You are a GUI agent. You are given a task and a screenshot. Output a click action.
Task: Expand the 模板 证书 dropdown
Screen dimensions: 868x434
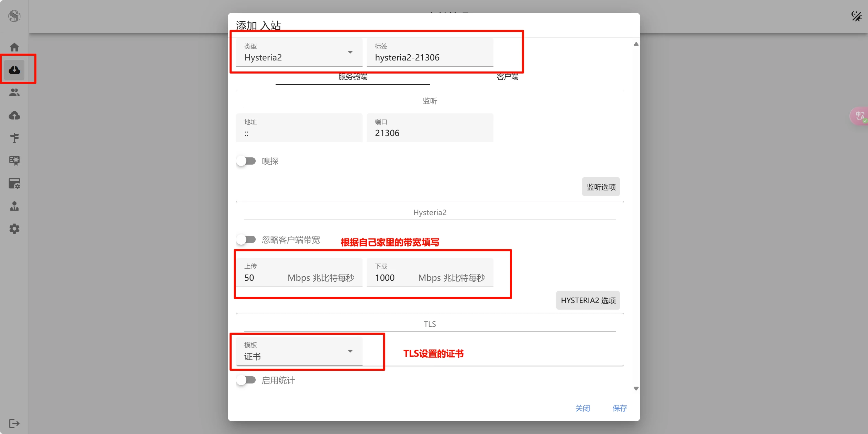[299, 351]
